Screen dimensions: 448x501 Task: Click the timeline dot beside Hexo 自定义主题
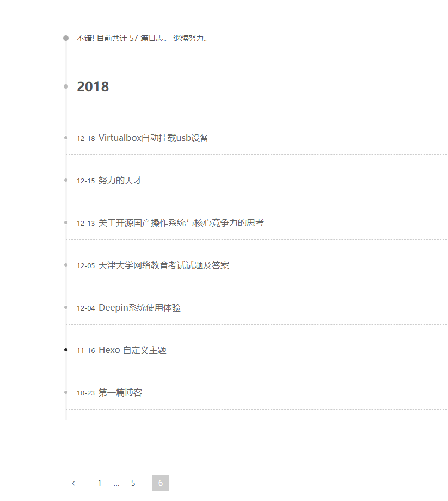pyautogui.click(x=66, y=350)
